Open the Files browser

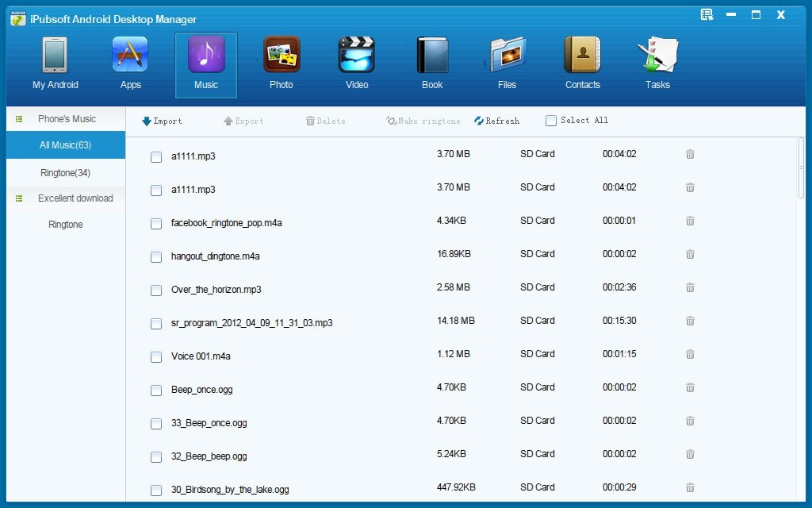click(507, 63)
